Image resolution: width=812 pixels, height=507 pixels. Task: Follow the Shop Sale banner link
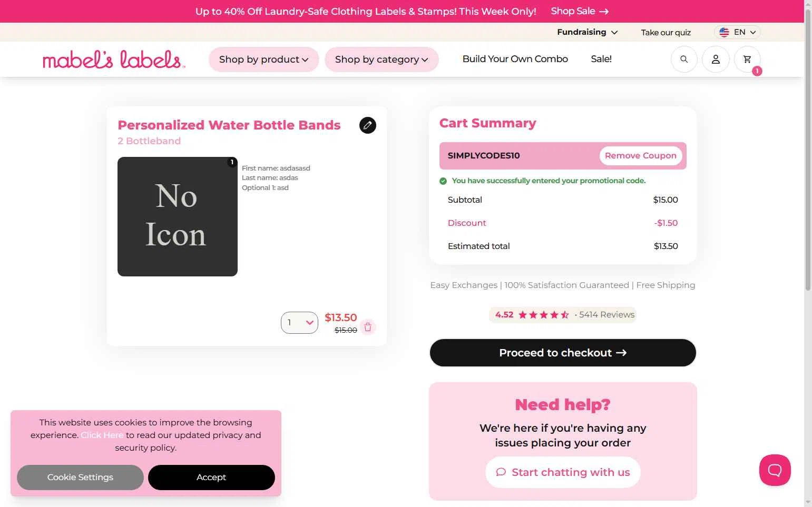[580, 11]
